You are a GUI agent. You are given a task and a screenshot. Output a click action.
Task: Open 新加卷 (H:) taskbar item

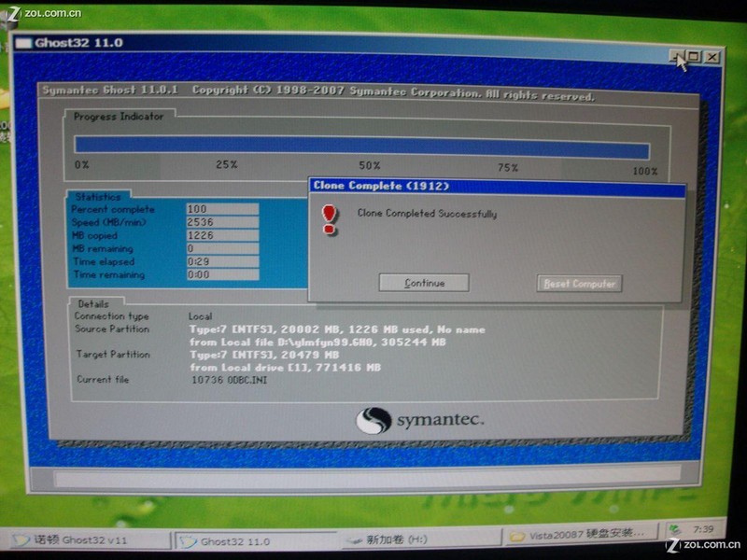pyautogui.click(x=419, y=539)
